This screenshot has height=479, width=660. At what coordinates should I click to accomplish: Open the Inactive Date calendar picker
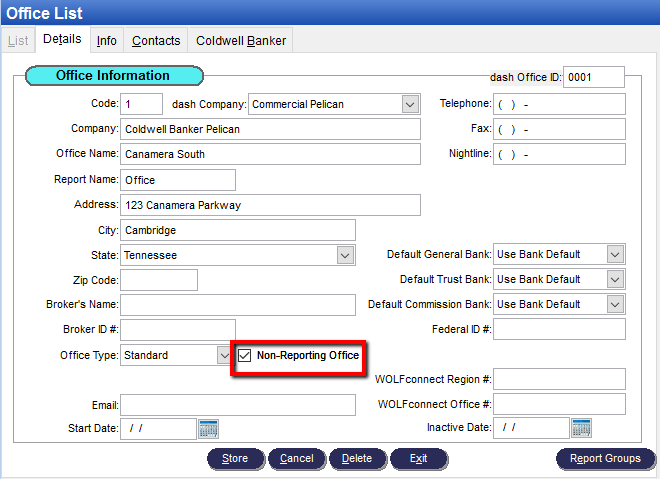581,428
